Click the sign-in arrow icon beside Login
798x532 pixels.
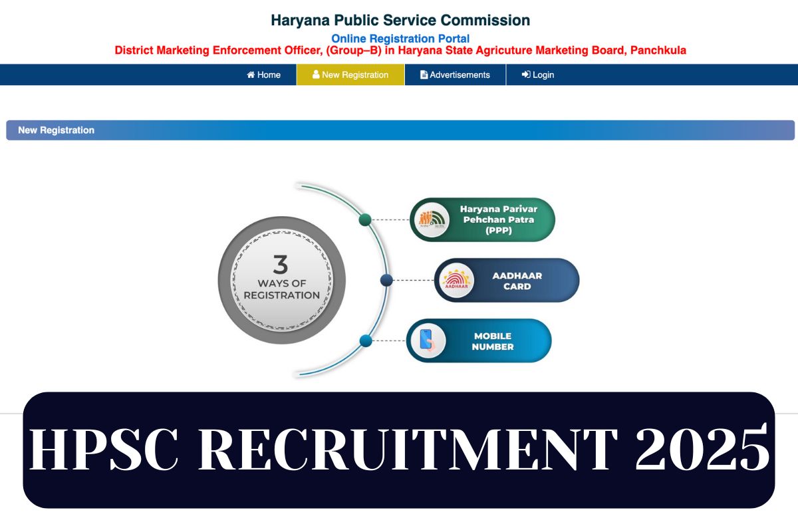525,74
